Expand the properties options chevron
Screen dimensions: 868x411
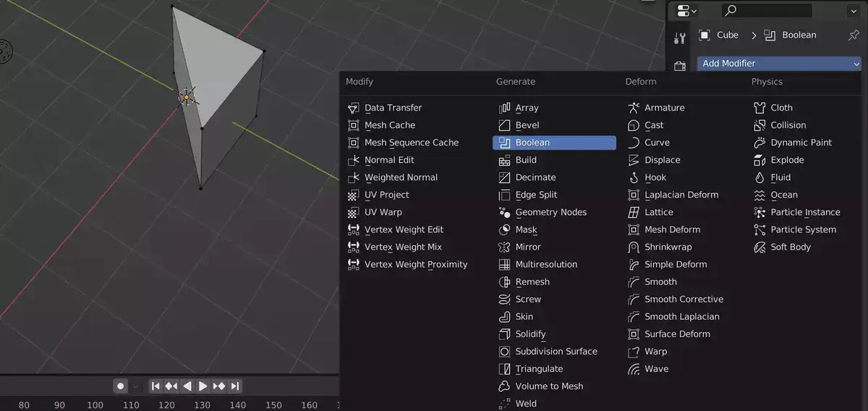tap(853, 10)
